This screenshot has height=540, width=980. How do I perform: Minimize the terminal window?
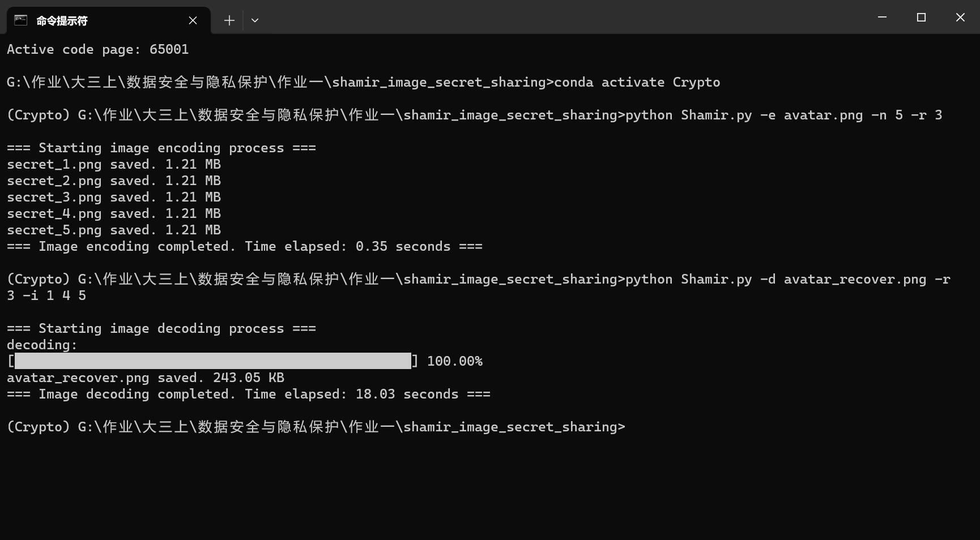coord(882,18)
